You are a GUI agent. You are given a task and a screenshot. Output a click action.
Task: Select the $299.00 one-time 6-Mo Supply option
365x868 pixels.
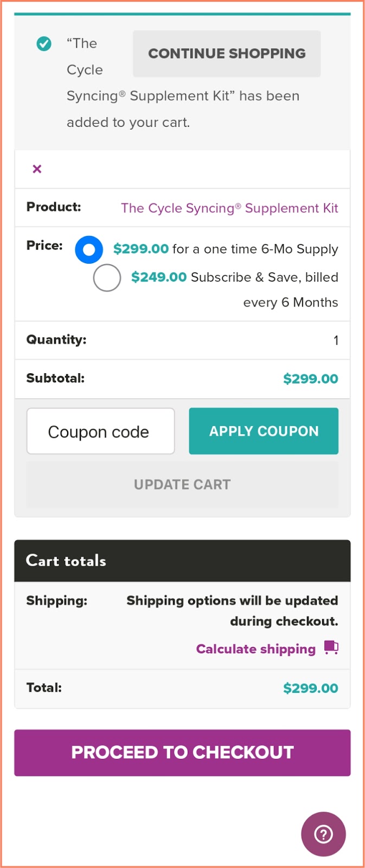pyautogui.click(x=88, y=250)
